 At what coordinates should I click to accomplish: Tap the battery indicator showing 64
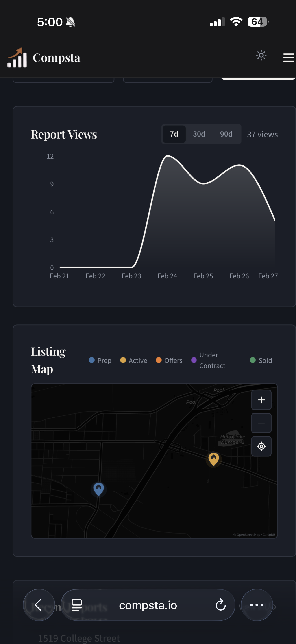coord(258,22)
